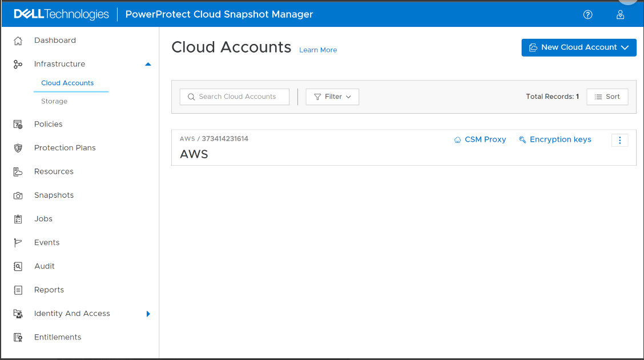Click the Cloud Accounts page heading
This screenshot has width=644, height=360.
pyautogui.click(x=231, y=47)
